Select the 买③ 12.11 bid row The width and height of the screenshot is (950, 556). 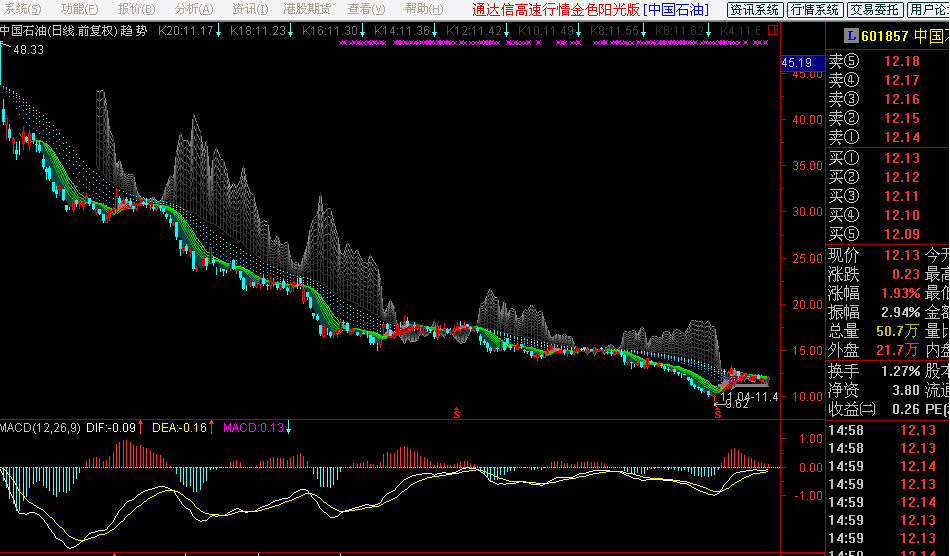[888, 196]
